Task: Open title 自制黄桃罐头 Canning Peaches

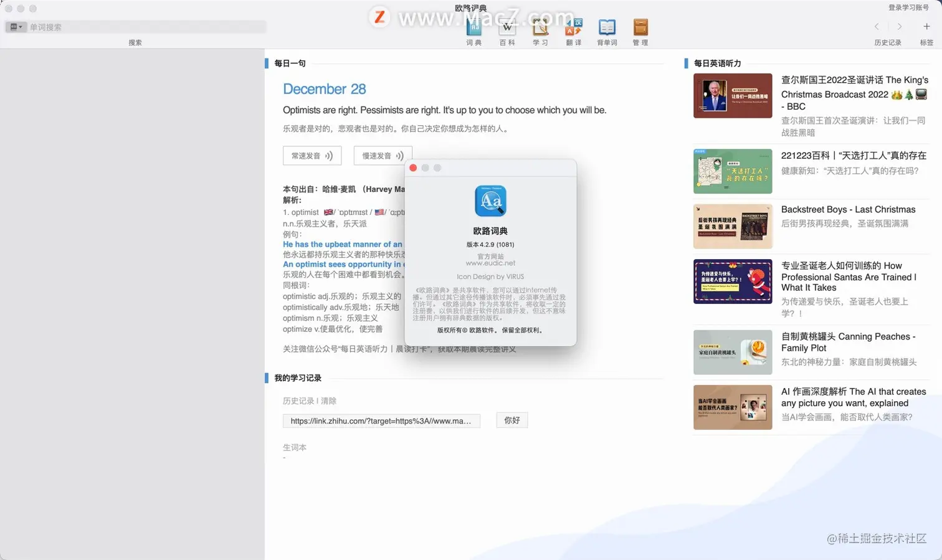Action: point(848,342)
